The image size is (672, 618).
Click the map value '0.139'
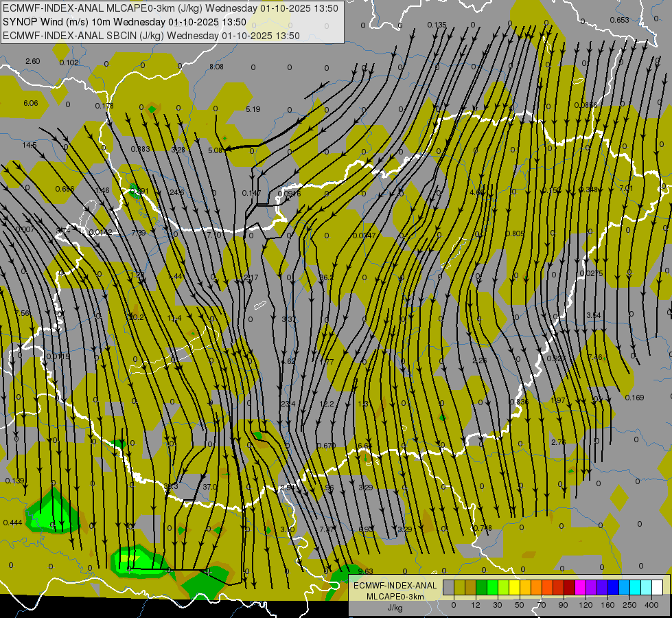click(14, 481)
